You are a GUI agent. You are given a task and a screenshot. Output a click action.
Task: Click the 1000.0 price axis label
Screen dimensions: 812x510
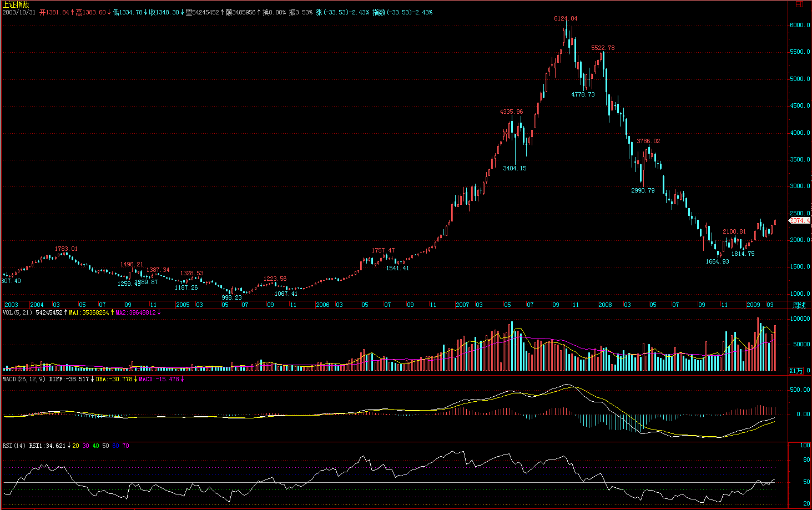point(800,294)
